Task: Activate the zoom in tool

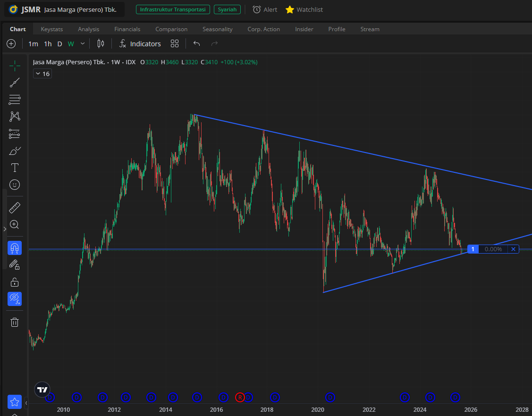Action: pyautogui.click(x=15, y=224)
